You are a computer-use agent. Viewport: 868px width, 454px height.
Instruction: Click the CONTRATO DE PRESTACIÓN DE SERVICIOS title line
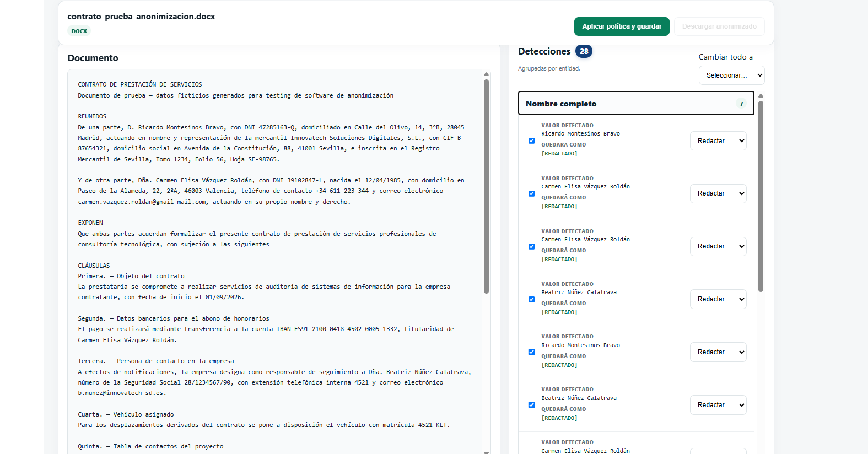pos(140,85)
